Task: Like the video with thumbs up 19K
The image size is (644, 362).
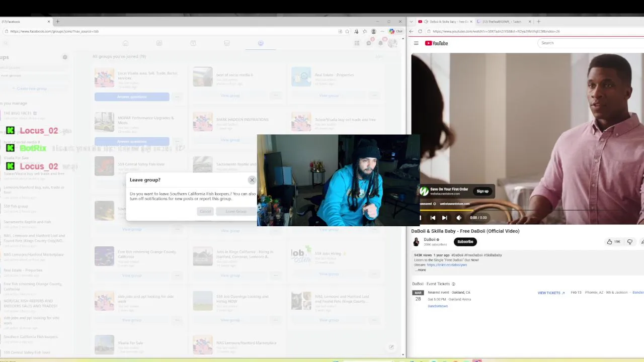Action: point(613,242)
